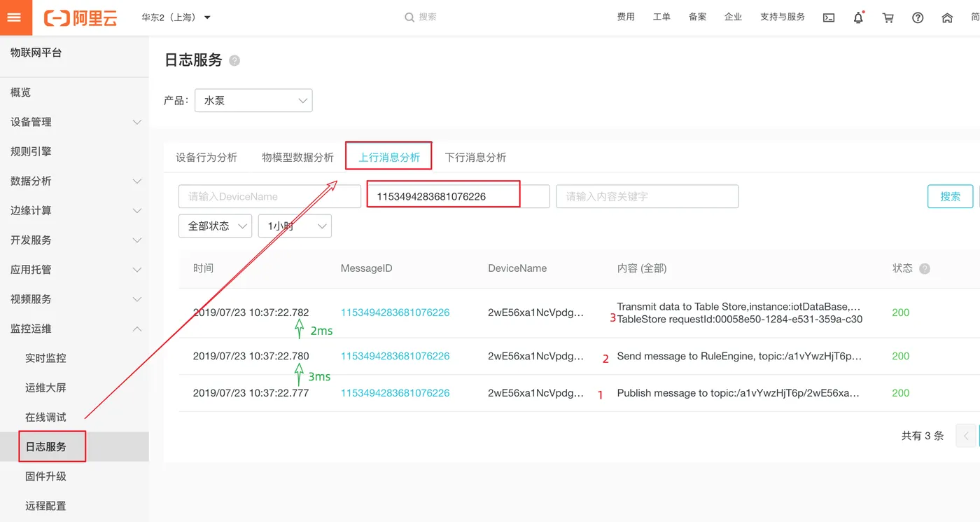Open 费用 in top navigation
Viewport: 980px width, 522px height.
point(626,17)
